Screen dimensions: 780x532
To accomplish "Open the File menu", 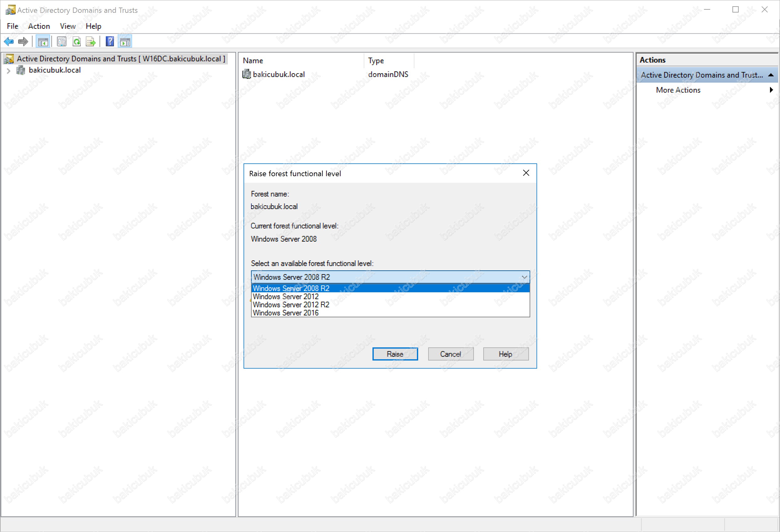I will click(x=13, y=26).
